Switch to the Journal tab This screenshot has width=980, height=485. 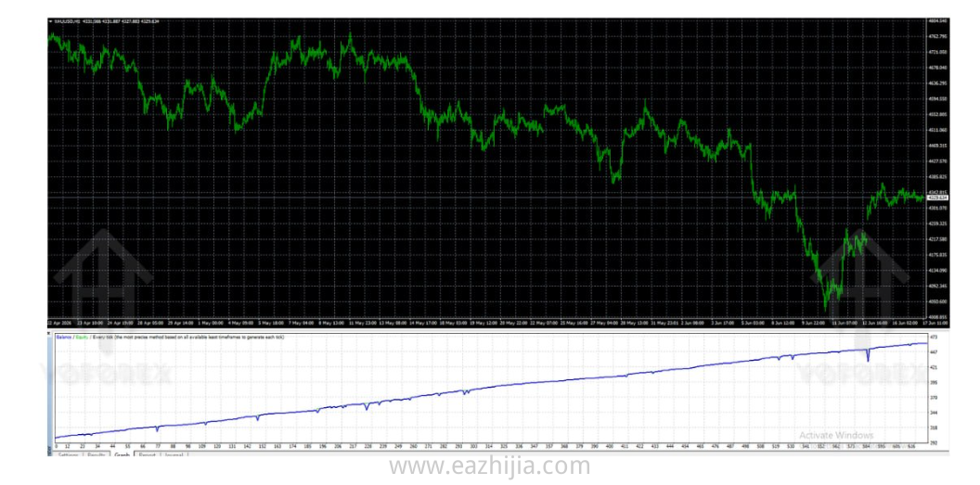point(174,455)
